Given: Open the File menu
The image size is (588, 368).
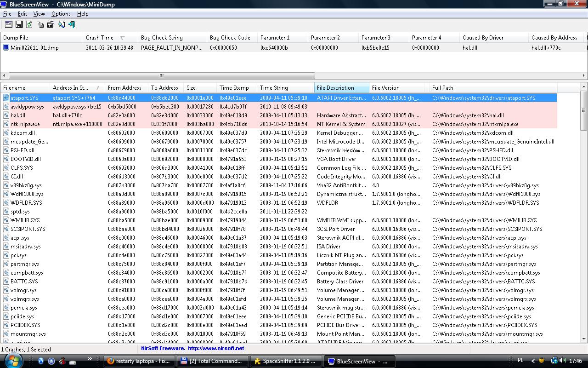Looking at the screenshot, I should 7,14.
